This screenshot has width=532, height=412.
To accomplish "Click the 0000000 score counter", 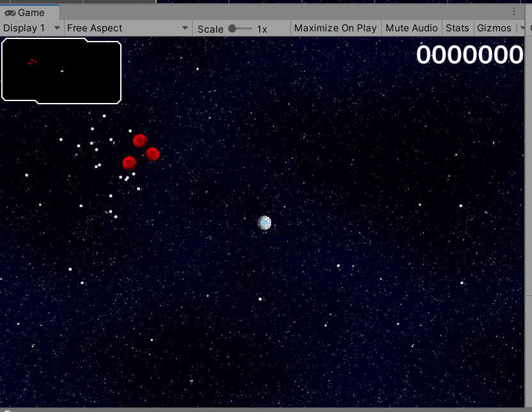I will [x=469, y=54].
